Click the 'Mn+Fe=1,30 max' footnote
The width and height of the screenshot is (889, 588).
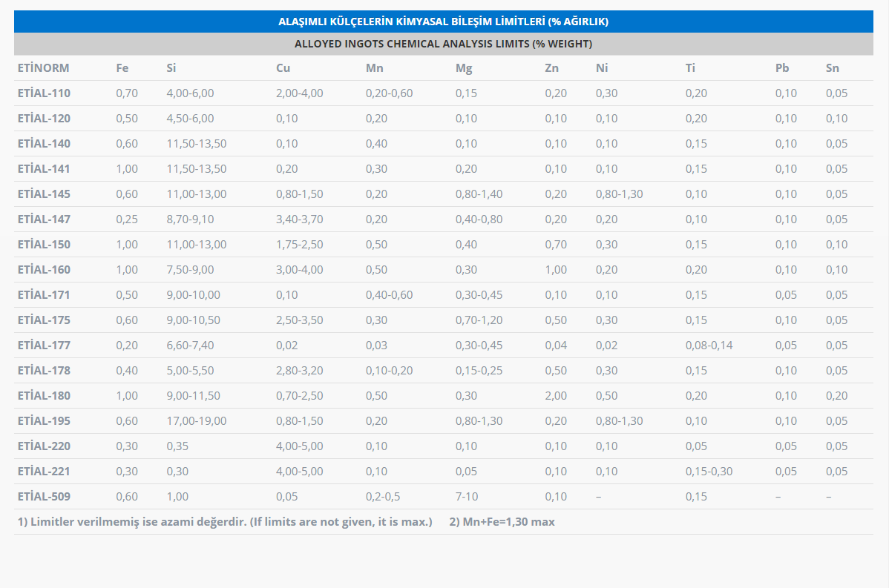pyautogui.click(x=502, y=522)
